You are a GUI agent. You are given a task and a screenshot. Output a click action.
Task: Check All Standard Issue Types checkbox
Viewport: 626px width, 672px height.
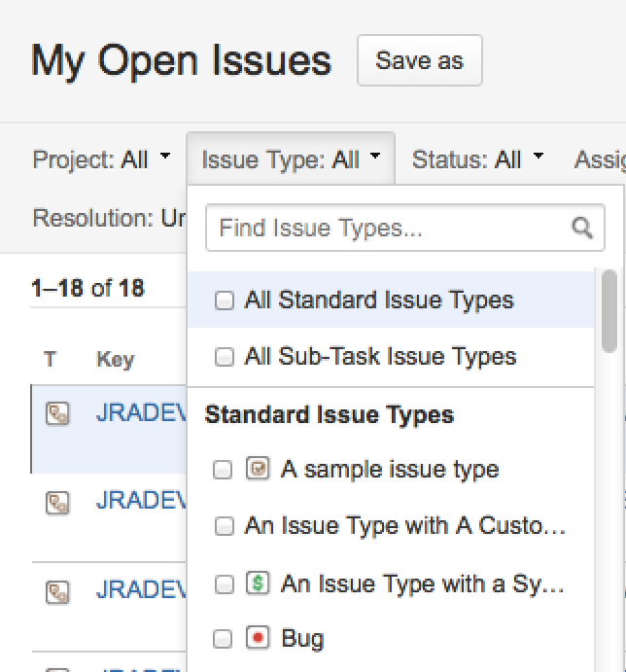(225, 301)
